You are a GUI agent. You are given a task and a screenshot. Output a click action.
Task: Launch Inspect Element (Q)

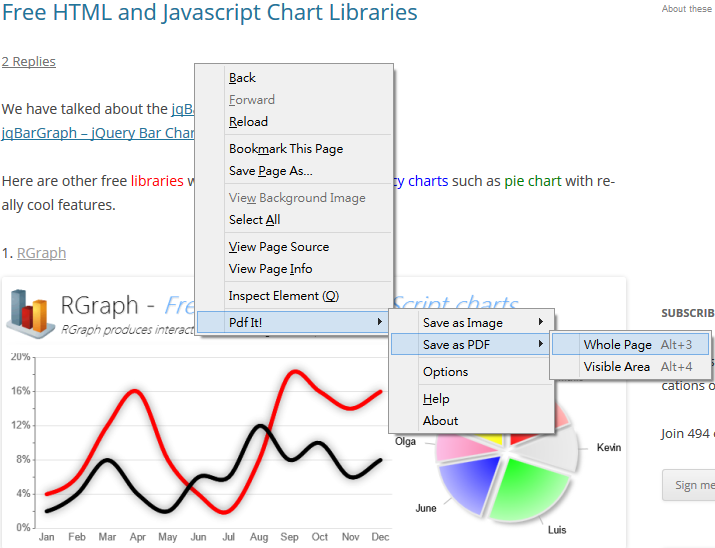(283, 296)
